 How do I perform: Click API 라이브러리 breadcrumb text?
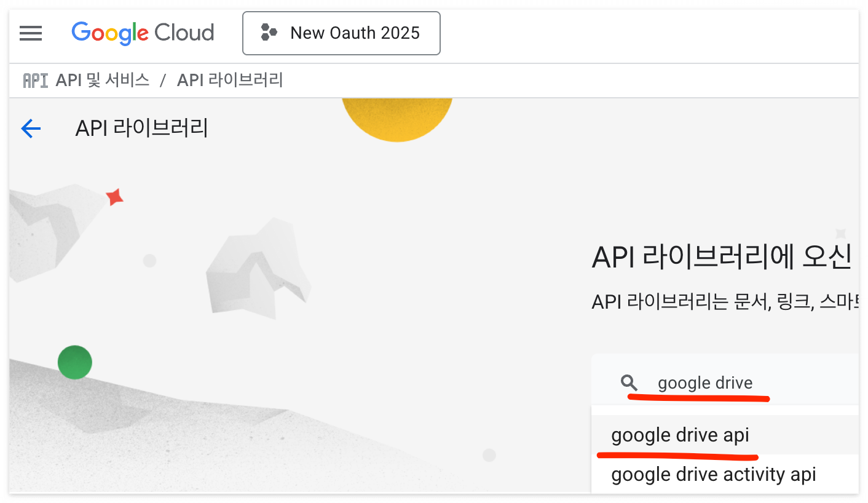230,80
